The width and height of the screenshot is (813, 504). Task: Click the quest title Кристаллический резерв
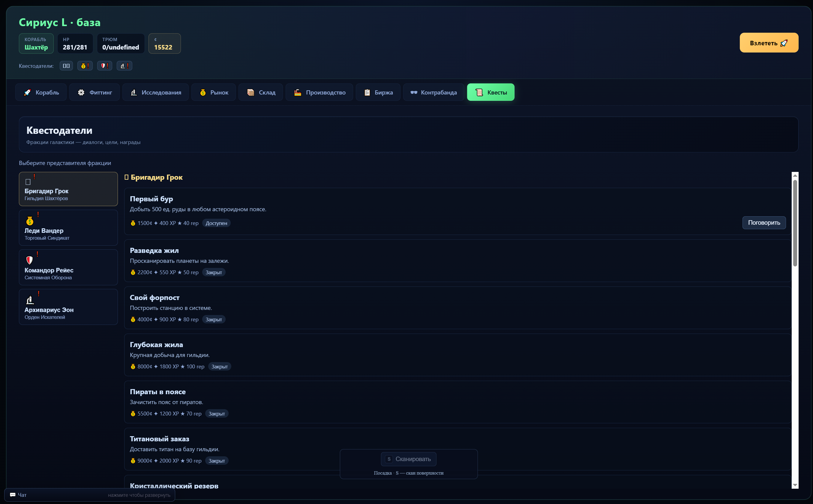174,486
